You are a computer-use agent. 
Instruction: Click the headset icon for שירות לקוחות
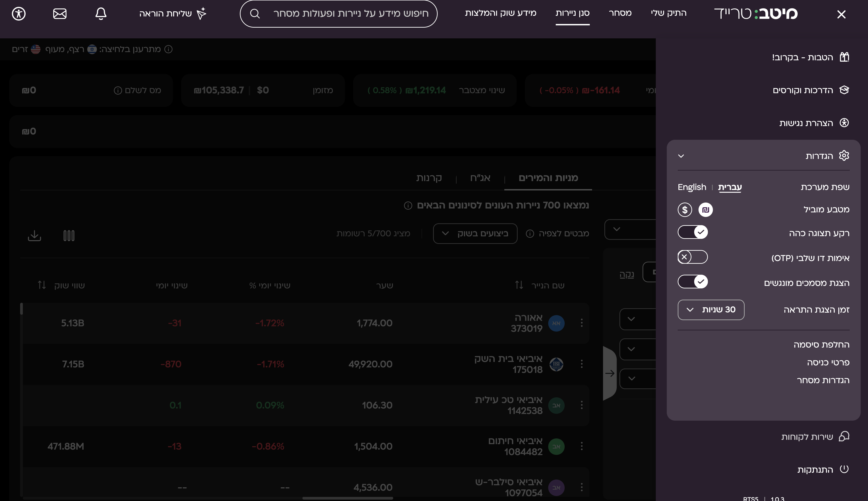pyautogui.click(x=844, y=436)
